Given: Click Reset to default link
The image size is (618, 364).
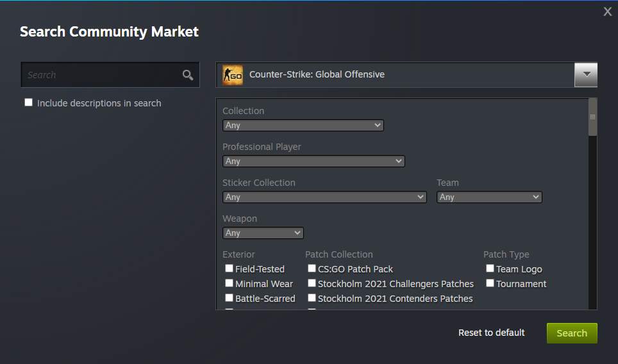Looking at the screenshot, I should (x=491, y=333).
